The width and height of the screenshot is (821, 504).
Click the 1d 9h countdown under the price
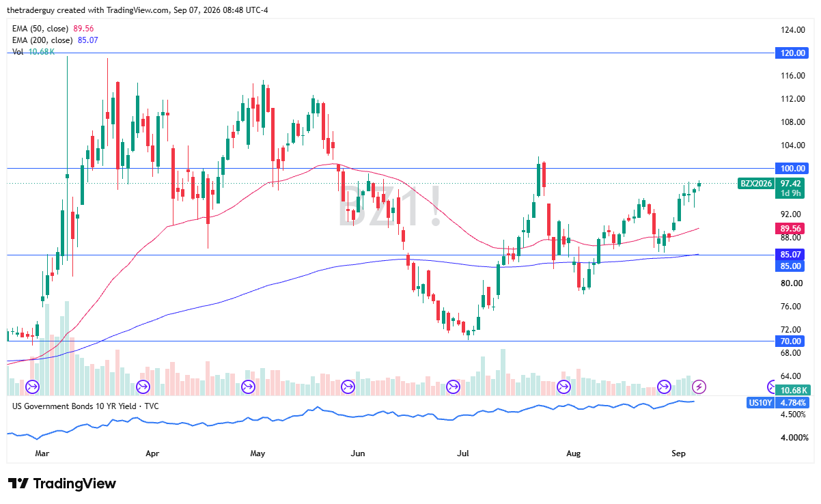pyautogui.click(x=791, y=193)
